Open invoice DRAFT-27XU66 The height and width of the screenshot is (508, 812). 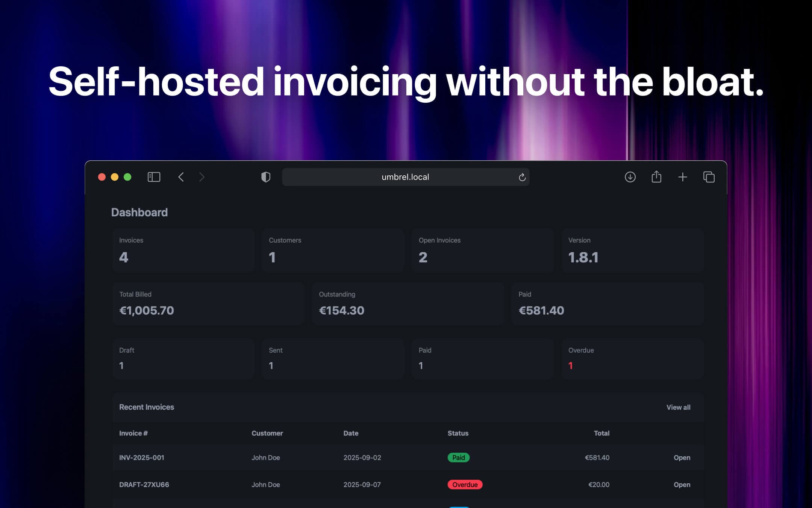pos(144,485)
